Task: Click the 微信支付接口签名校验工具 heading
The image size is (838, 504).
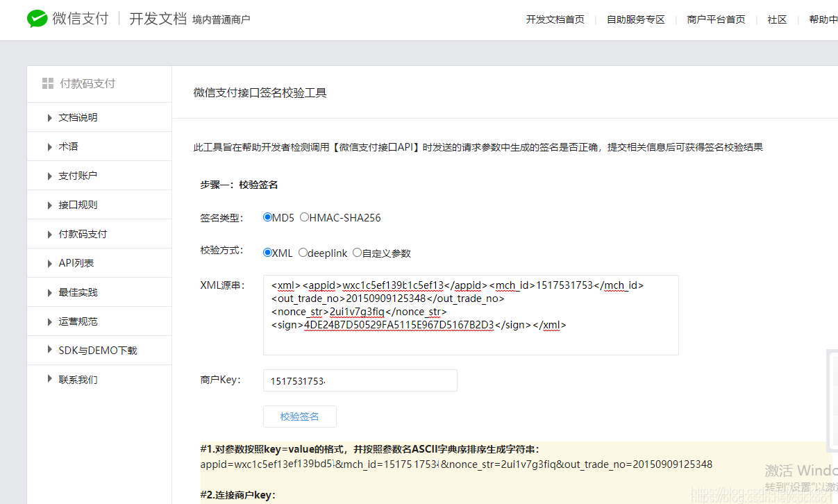Action: pos(260,92)
